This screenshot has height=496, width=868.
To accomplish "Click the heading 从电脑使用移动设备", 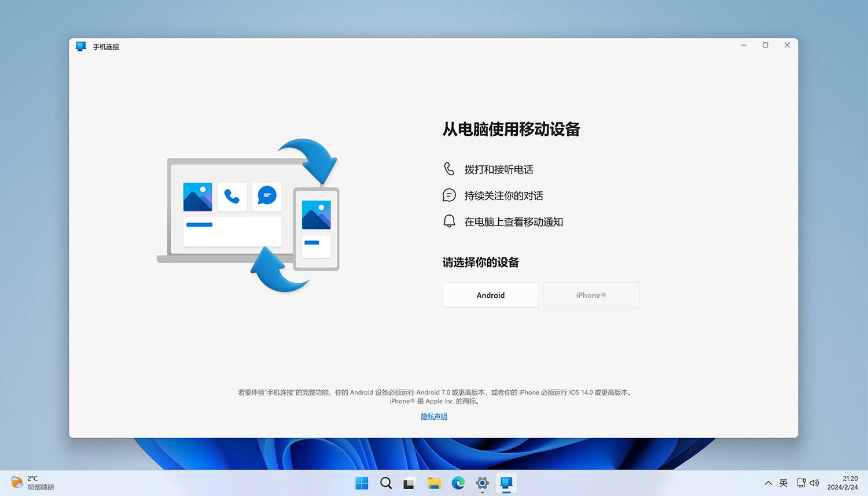I will (512, 129).
